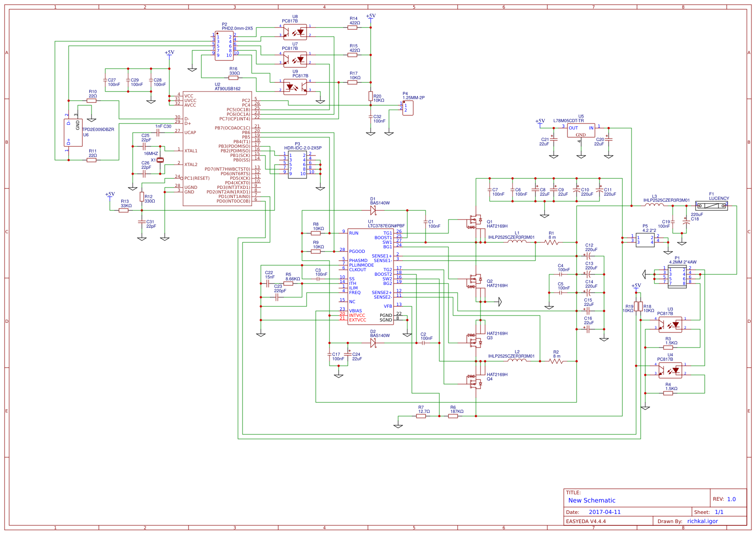Screen dimensions: 756x535
Task: Select the P1 4.2MM 2*4AW connector
Action: point(677,276)
